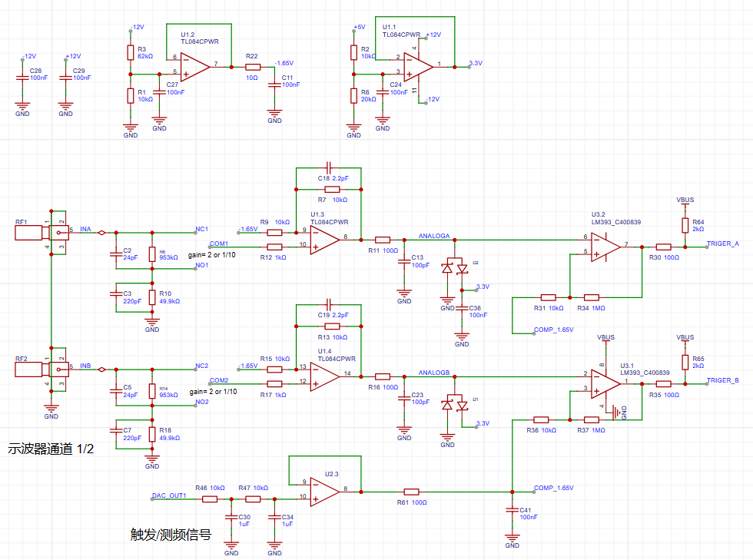This screenshot has height=560, width=753.
Task: Select the C13 100pF capacitor symbol
Action: pos(404,260)
